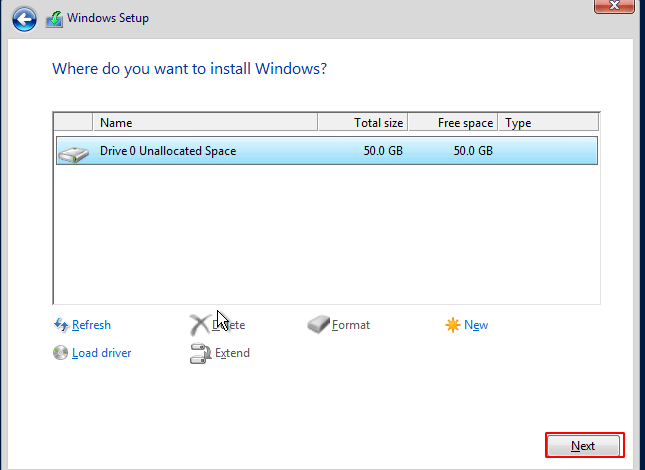Screen dimensions: 645x470
Task: Click the hard drive icon for Drive 0
Action: coord(74,155)
